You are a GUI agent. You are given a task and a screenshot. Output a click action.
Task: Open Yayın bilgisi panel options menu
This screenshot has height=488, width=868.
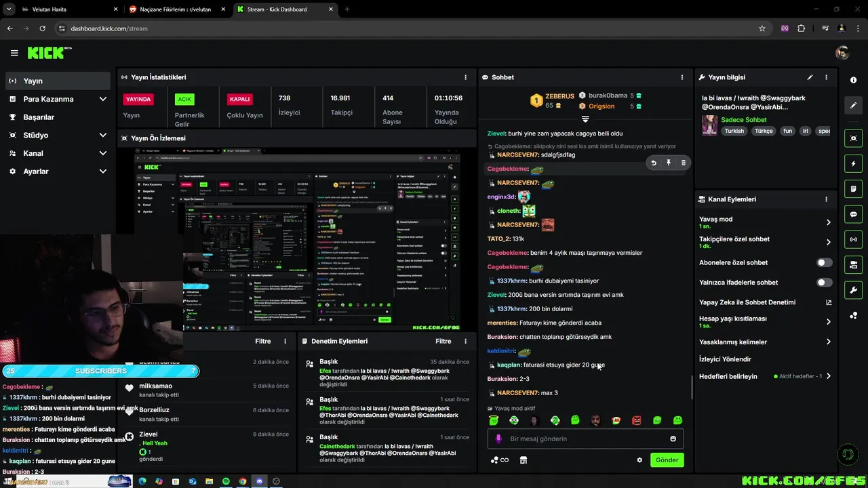(826, 77)
